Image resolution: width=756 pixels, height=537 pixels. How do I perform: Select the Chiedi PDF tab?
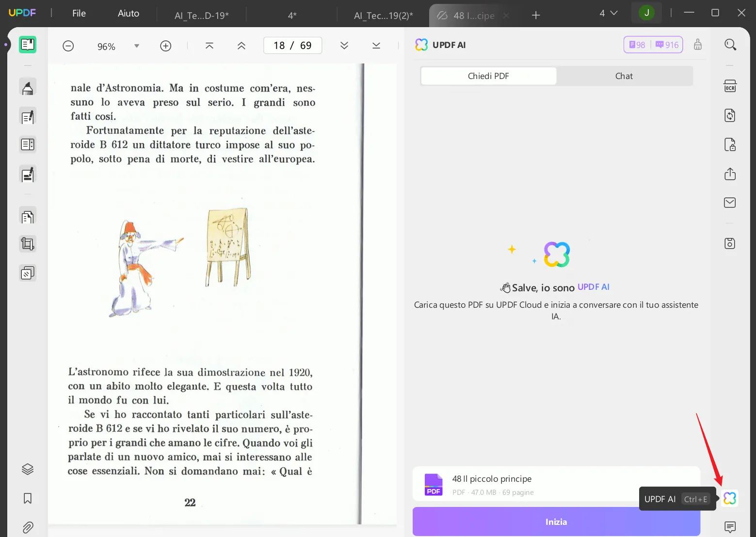[488, 76]
